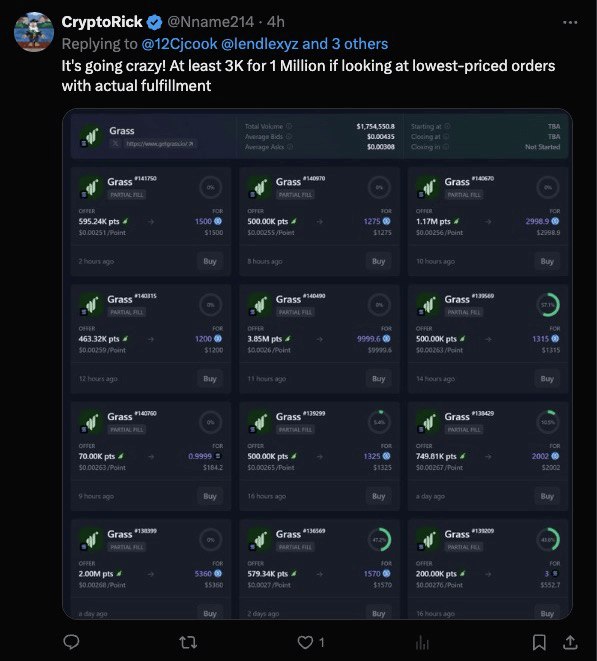Open the view analytics bar icon
The height and width of the screenshot is (661, 597).
pos(422,642)
